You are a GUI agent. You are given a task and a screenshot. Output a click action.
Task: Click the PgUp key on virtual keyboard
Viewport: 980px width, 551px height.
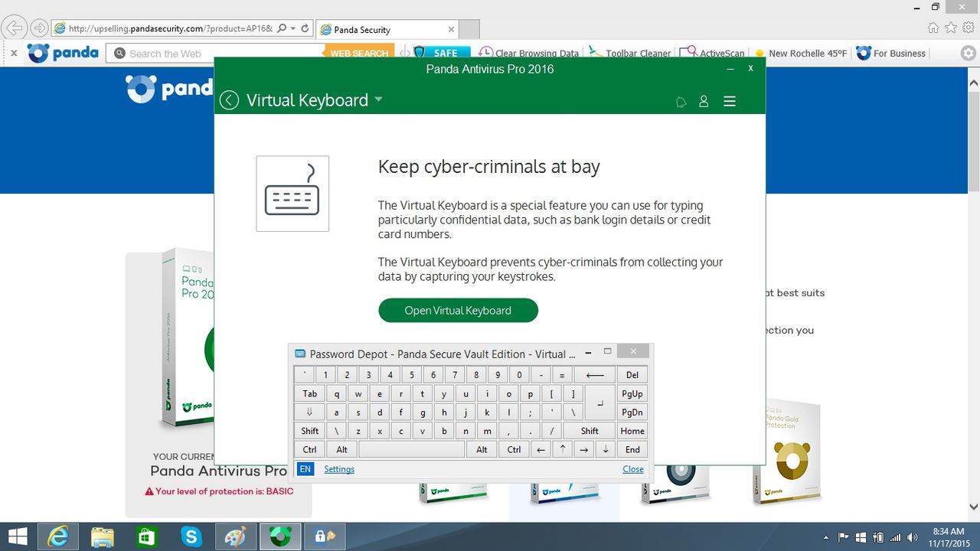pos(632,394)
